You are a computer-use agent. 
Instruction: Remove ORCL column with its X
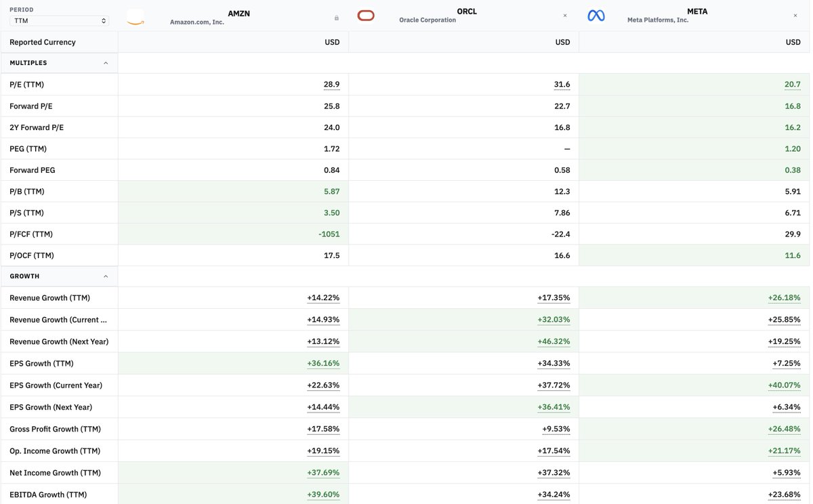coord(565,16)
